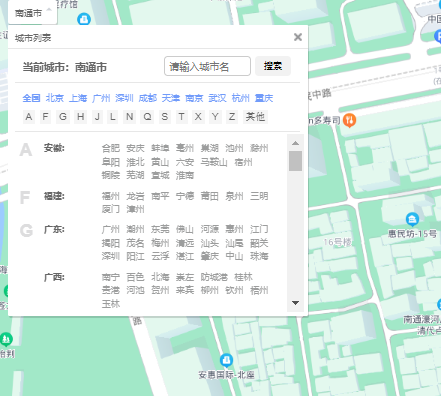441x396 pixels.
Task: Click the 福建 province label
Action: tap(54, 196)
